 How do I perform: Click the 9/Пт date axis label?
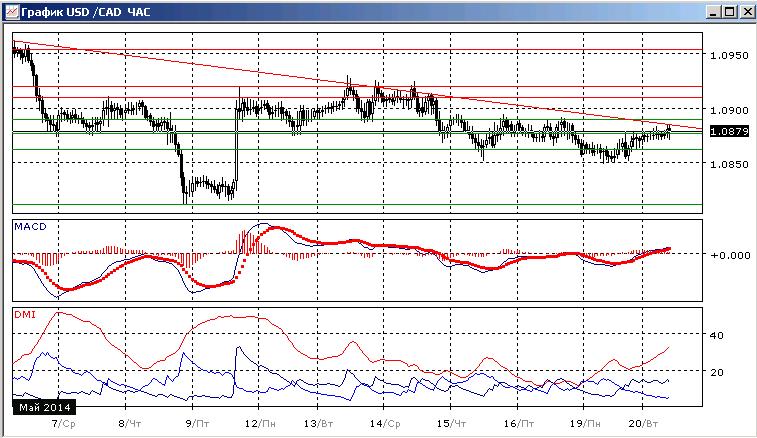tap(197, 424)
